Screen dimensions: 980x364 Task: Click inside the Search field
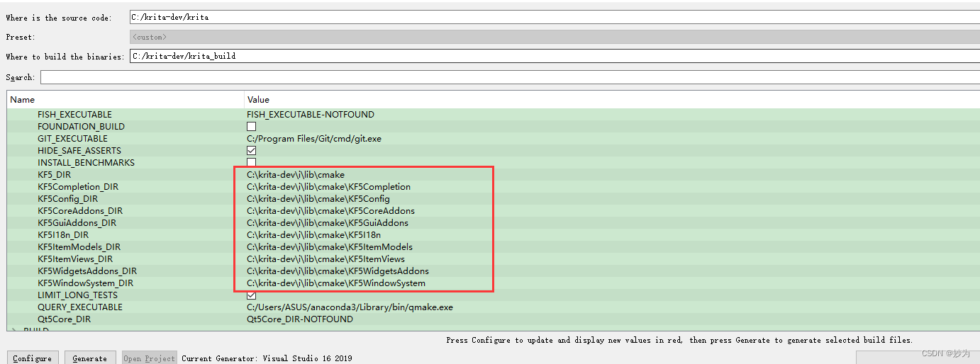click(x=510, y=77)
